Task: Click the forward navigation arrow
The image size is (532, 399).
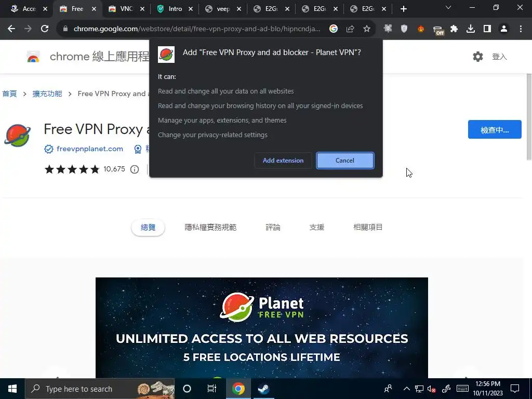Action: click(x=28, y=29)
